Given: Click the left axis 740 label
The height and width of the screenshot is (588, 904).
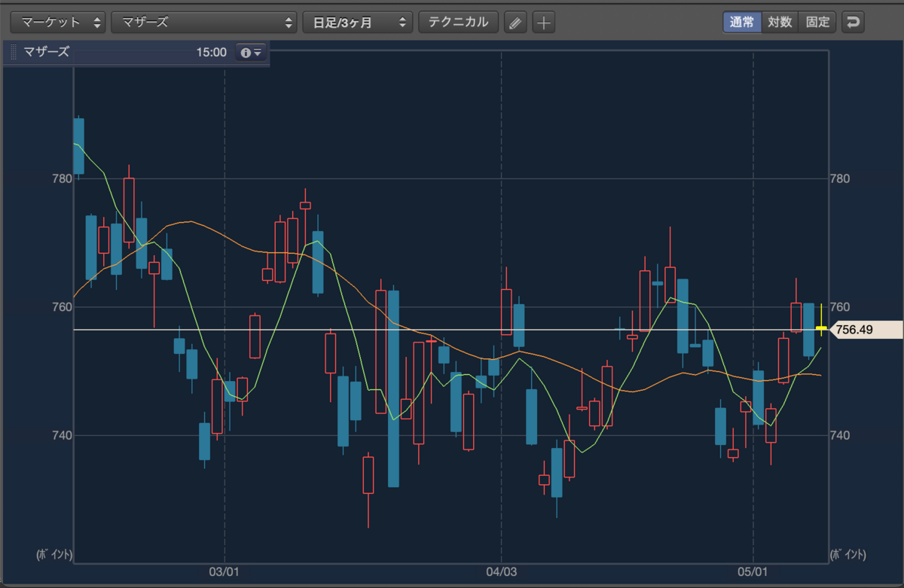Looking at the screenshot, I should (x=62, y=435).
